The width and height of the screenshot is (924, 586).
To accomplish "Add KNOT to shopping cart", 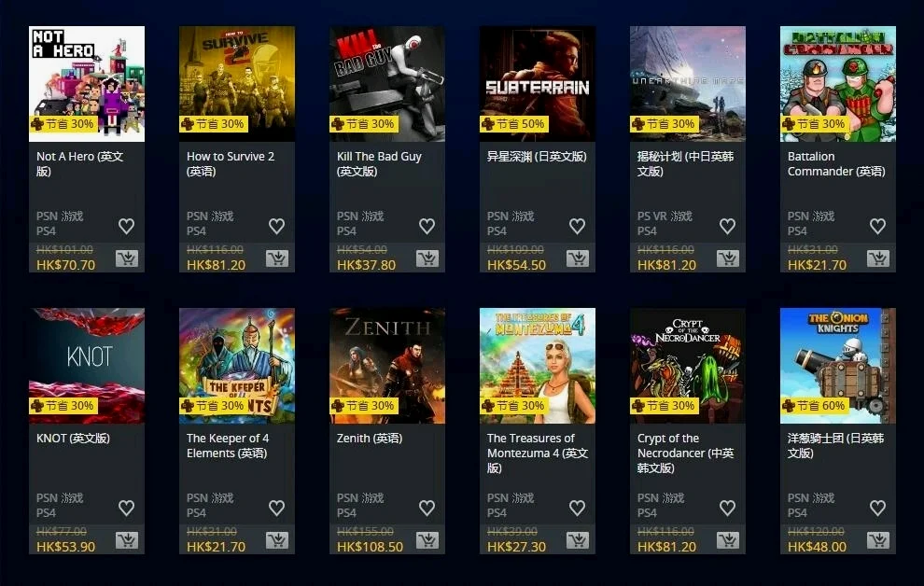I will pos(127,539).
